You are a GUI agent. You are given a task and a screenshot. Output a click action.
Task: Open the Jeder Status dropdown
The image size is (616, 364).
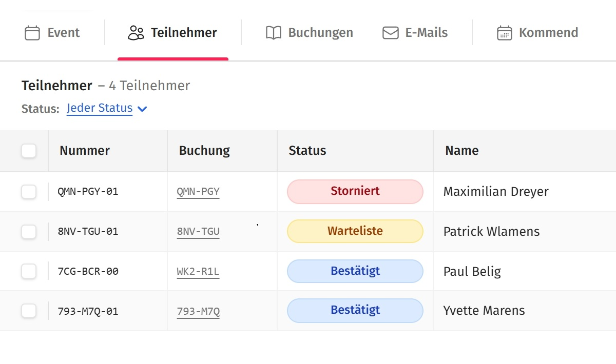pos(100,108)
